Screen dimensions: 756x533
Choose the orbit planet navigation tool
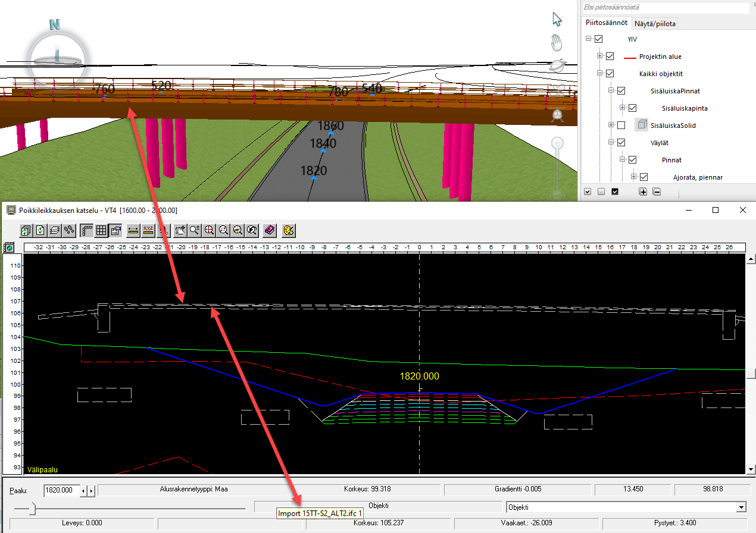click(x=557, y=65)
